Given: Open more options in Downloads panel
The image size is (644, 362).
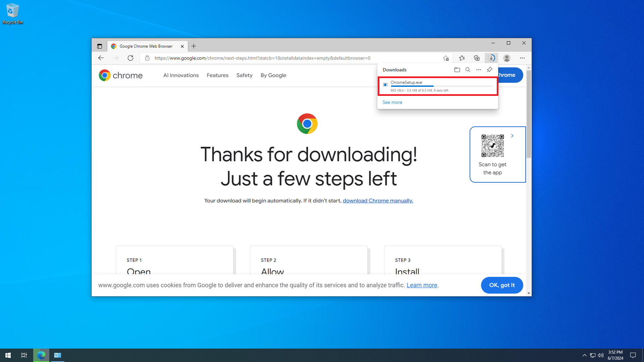Looking at the screenshot, I should point(479,70).
